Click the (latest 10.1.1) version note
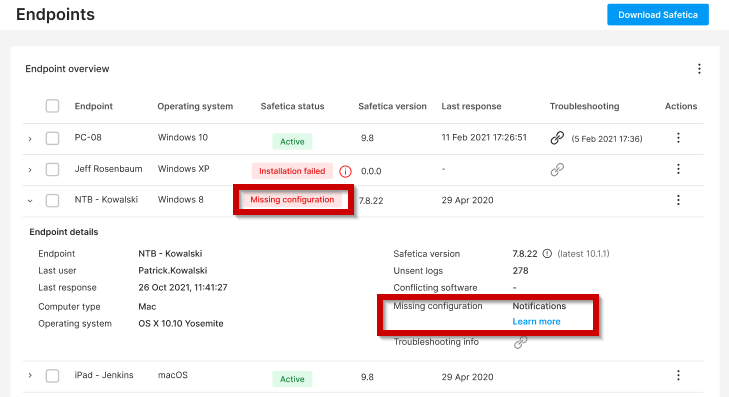This screenshot has width=729, height=397. pyautogui.click(x=583, y=254)
